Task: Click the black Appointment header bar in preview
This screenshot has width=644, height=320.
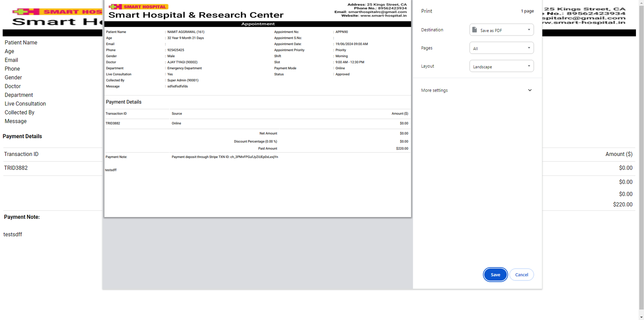Action: pyautogui.click(x=258, y=24)
